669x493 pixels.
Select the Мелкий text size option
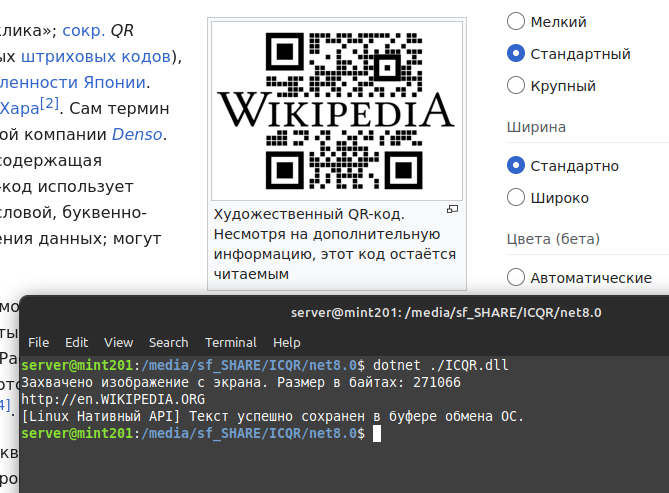pos(515,21)
